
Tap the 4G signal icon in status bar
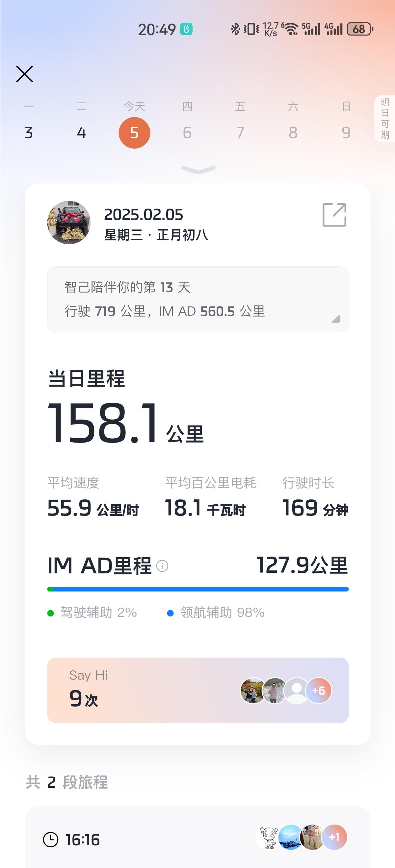point(333,29)
